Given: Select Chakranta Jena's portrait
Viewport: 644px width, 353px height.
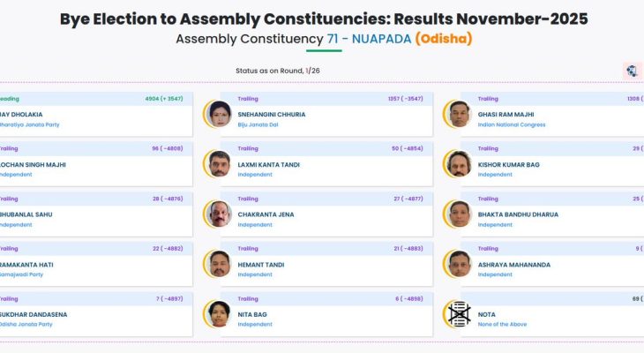Looking at the screenshot, I should (218, 214).
